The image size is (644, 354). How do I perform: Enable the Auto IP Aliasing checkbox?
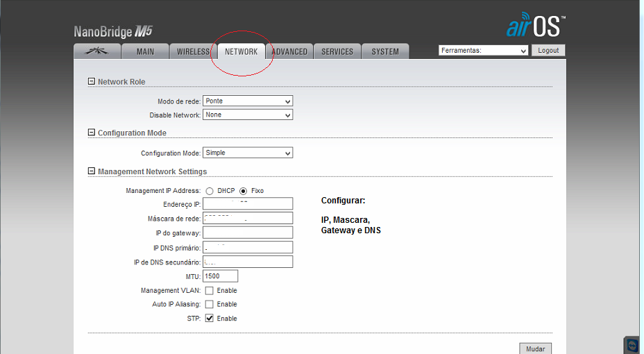tap(210, 304)
